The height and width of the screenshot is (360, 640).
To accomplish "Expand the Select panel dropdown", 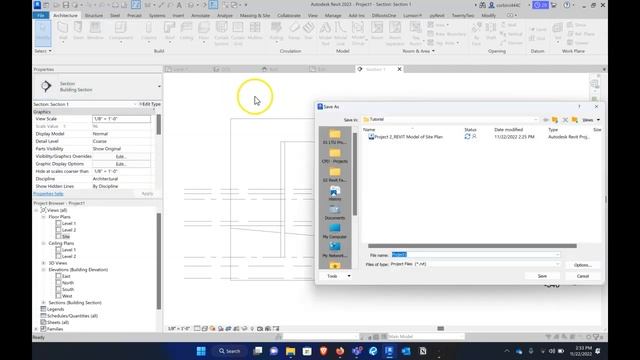I will [x=43, y=51].
